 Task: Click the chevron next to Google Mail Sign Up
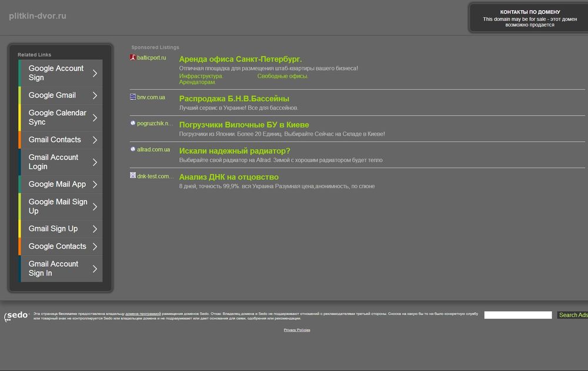point(95,207)
